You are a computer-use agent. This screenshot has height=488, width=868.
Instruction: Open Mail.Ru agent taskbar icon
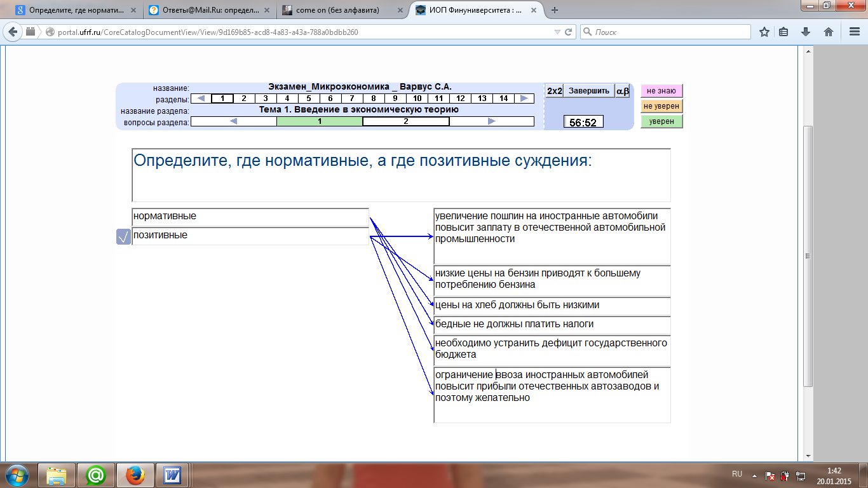click(95, 475)
